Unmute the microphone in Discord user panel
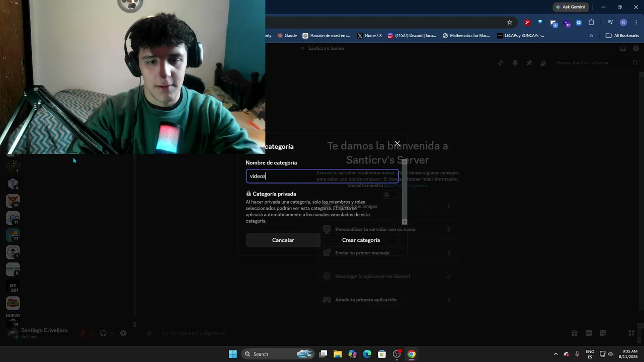The width and height of the screenshot is (644, 362). (84, 333)
